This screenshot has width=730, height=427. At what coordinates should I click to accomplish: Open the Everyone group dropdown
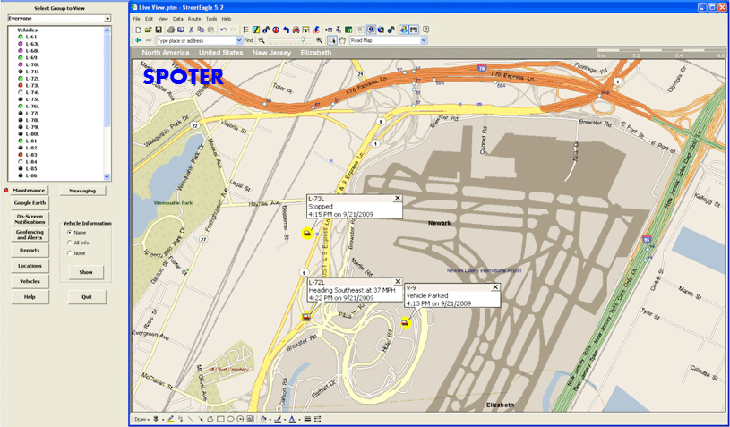tap(107, 19)
